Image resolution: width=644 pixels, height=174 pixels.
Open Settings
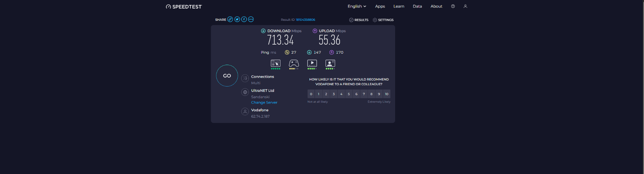pyautogui.click(x=383, y=20)
